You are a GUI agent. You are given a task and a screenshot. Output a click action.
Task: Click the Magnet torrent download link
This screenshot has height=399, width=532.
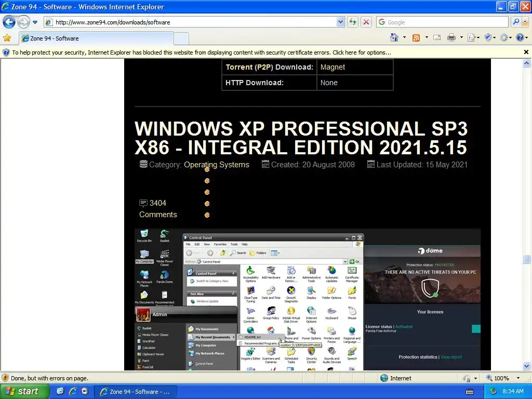pyautogui.click(x=332, y=67)
